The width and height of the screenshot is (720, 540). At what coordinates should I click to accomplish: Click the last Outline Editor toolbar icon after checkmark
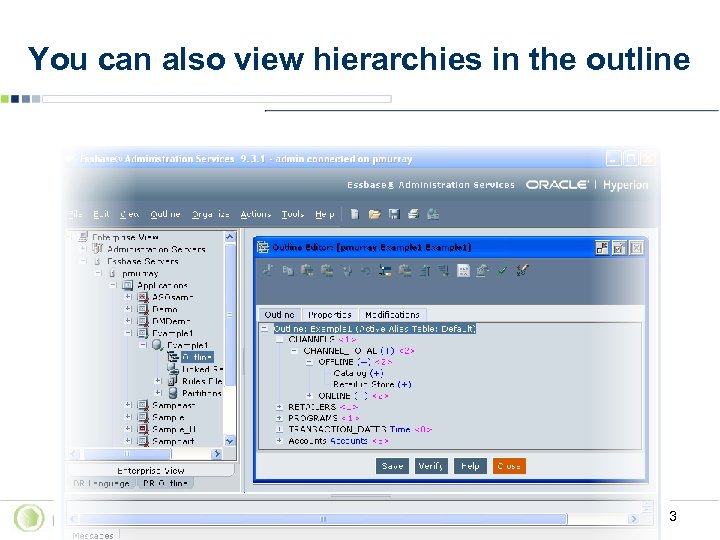[x=522, y=270]
